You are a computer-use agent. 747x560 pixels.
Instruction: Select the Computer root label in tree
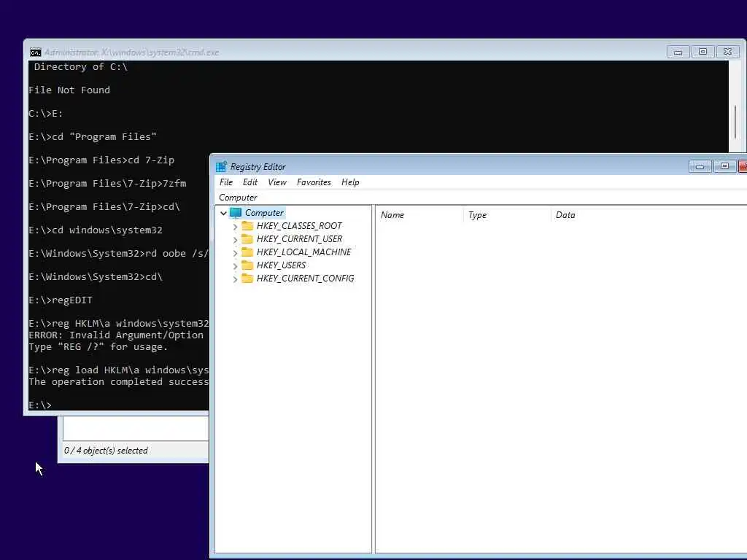(x=264, y=213)
